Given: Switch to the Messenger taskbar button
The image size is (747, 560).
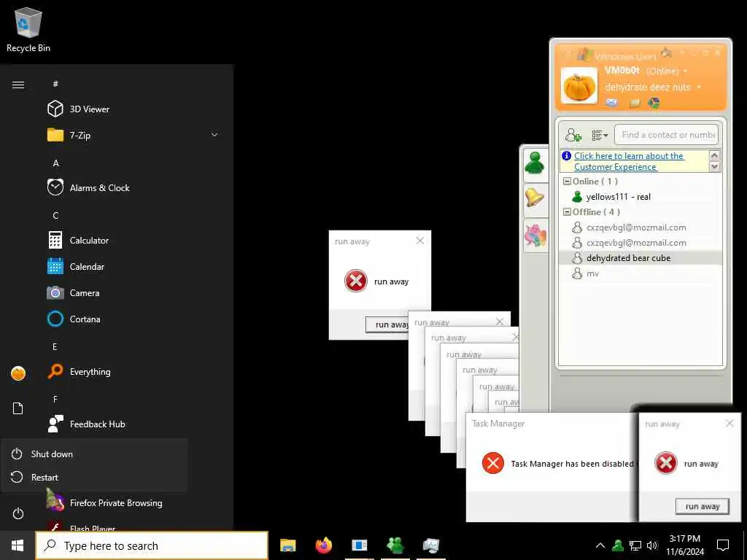Looking at the screenshot, I should coord(395,545).
